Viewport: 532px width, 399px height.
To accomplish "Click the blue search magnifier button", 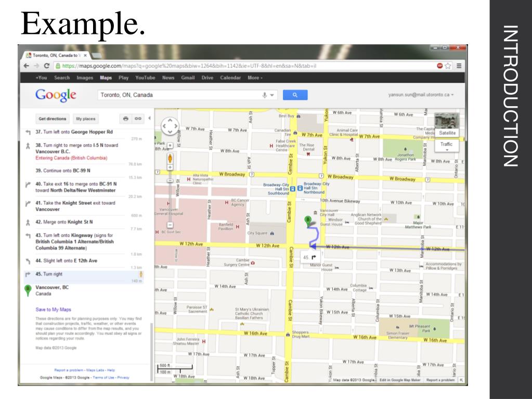I will click(x=295, y=95).
